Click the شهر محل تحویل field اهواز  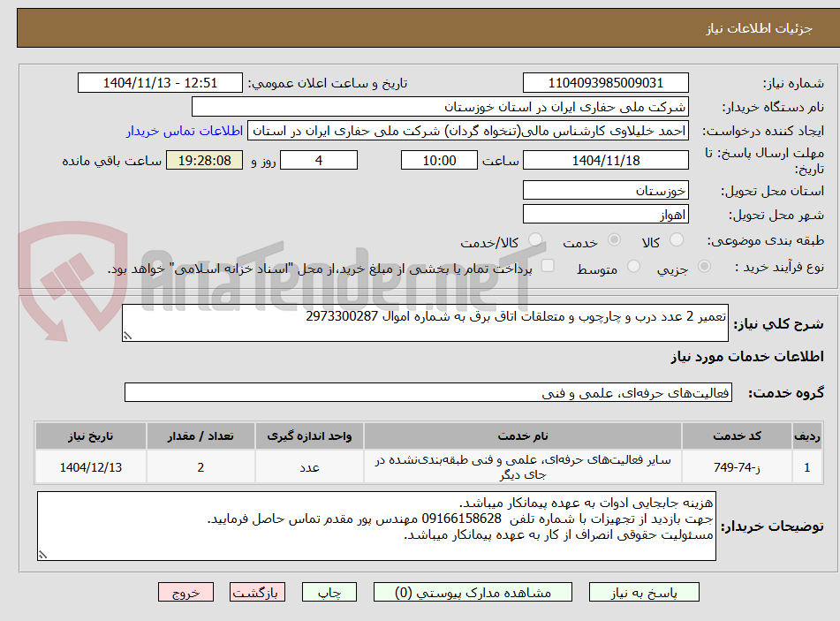605,215
